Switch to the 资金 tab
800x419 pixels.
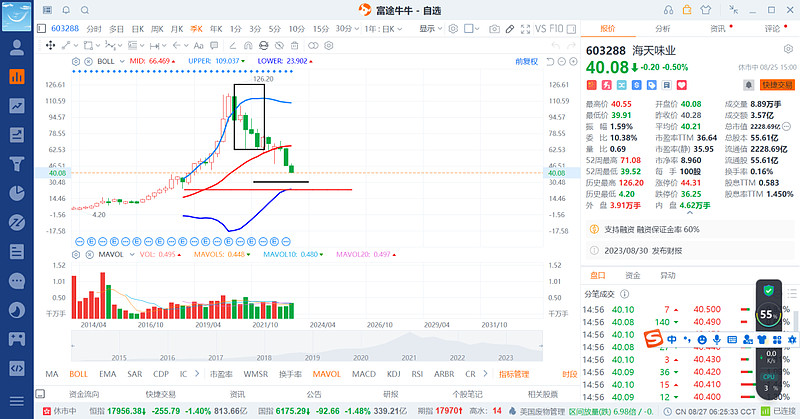[x=633, y=275]
